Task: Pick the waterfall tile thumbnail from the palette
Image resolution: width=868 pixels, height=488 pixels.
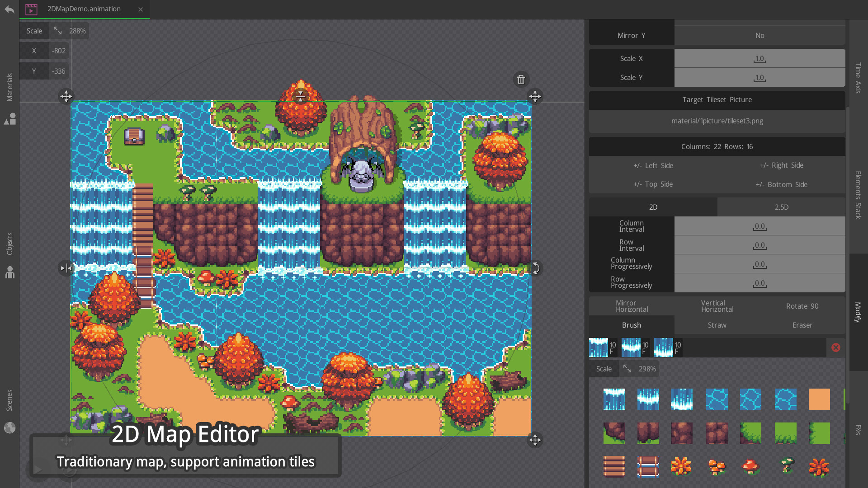Action: point(614,399)
